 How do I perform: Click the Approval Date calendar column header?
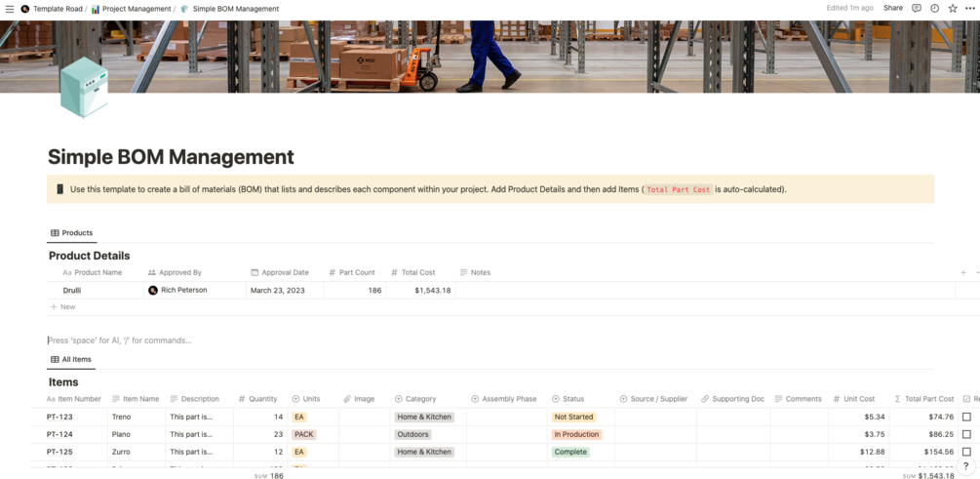click(280, 272)
